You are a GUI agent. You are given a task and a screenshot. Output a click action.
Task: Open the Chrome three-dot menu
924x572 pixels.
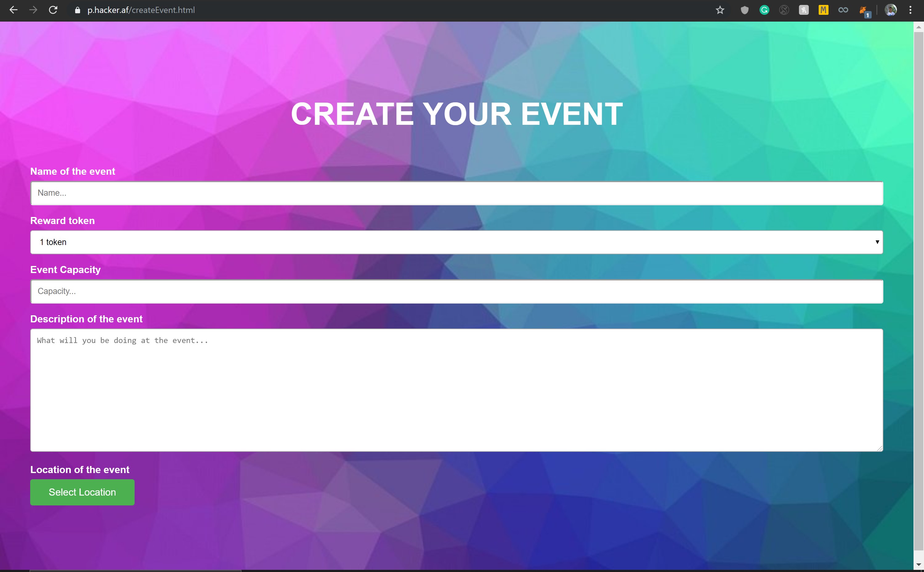(x=910, y=10)
